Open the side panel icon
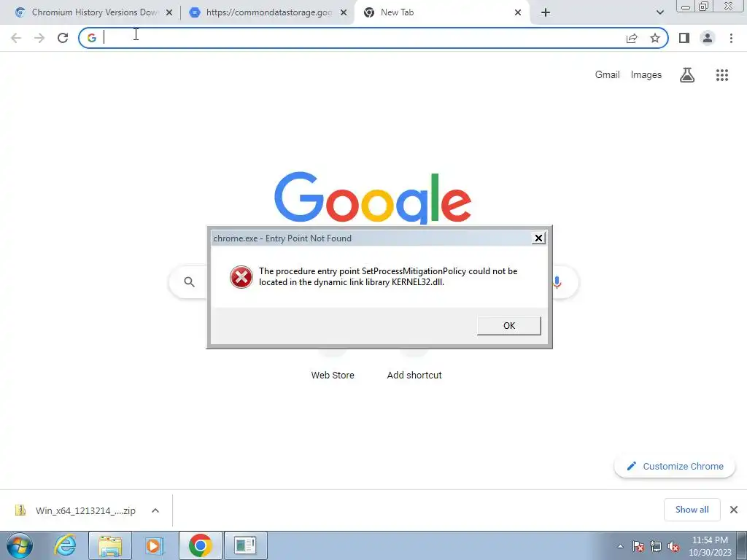747x560 pixels. point(684,38)
